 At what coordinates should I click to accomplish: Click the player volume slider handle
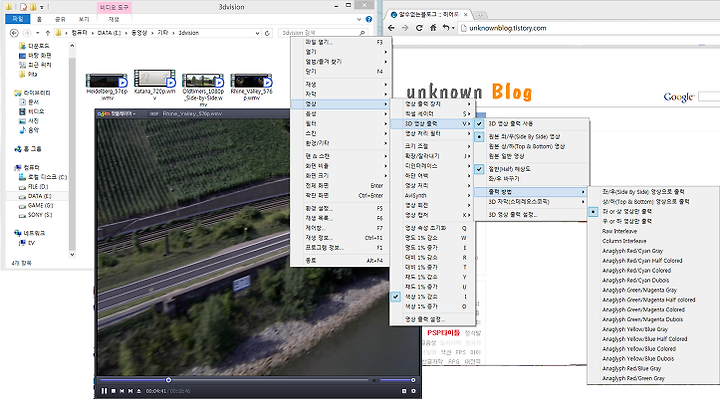[x=413, y=380]
